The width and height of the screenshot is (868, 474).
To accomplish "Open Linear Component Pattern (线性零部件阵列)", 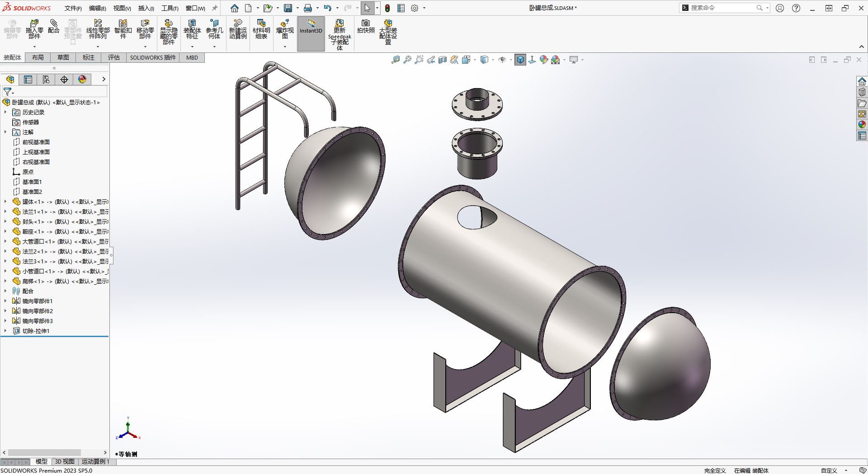I will point(98,29).
